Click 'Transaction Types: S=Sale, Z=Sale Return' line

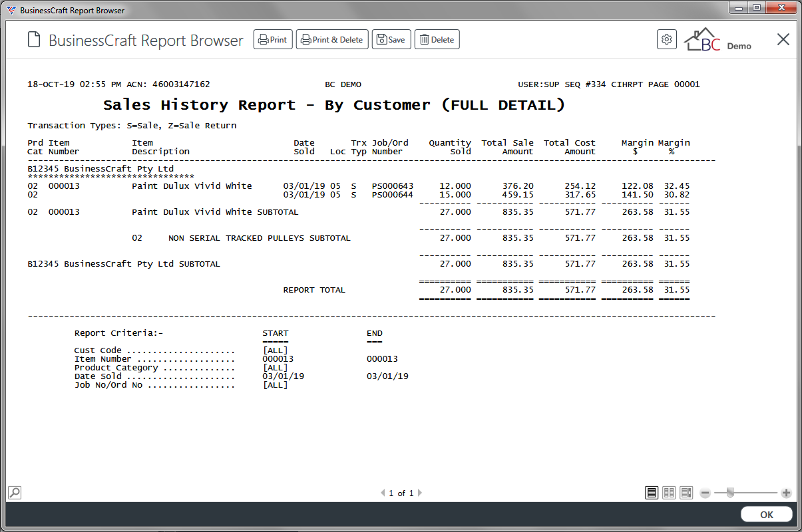pos(132,126)
